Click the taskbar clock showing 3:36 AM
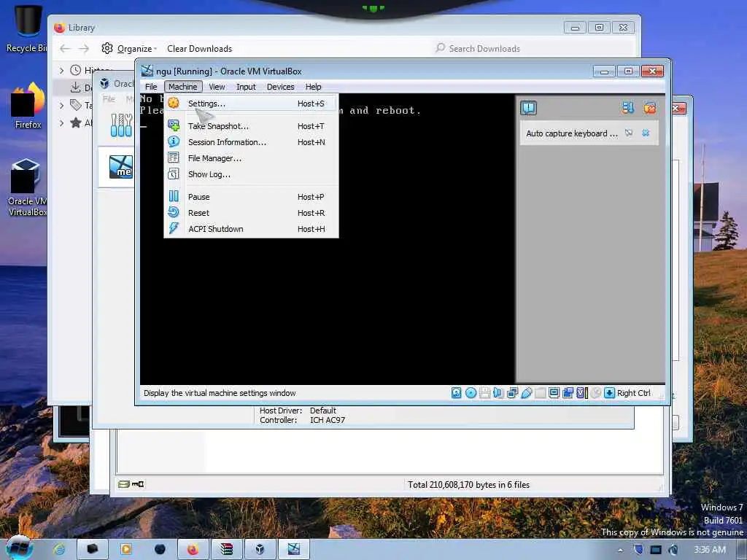747x560 pixels. click(x=710, y=550)
